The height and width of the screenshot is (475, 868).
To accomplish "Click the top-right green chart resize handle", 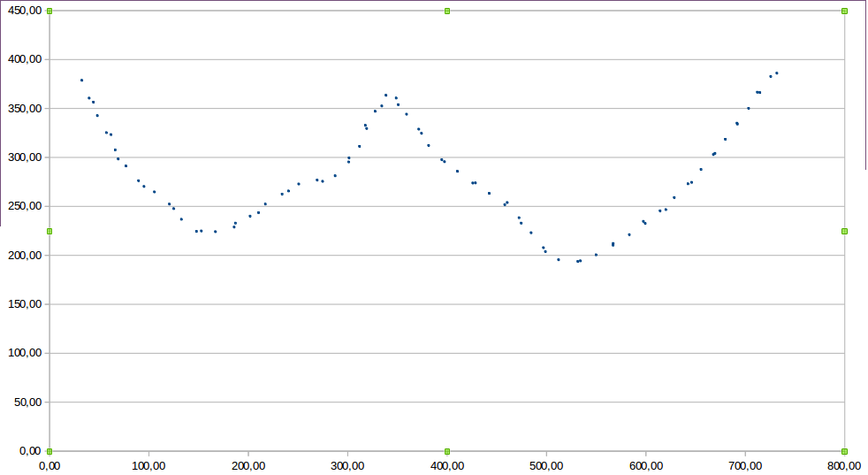I will [845, 11].
